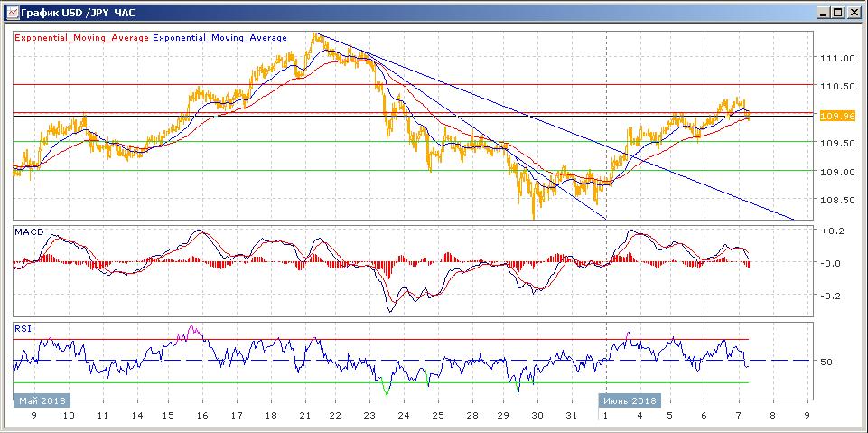Viewport: 868px width, 433px height.
Task: Minimize the USD/JPY chart window
Action: tap(823, 13)
